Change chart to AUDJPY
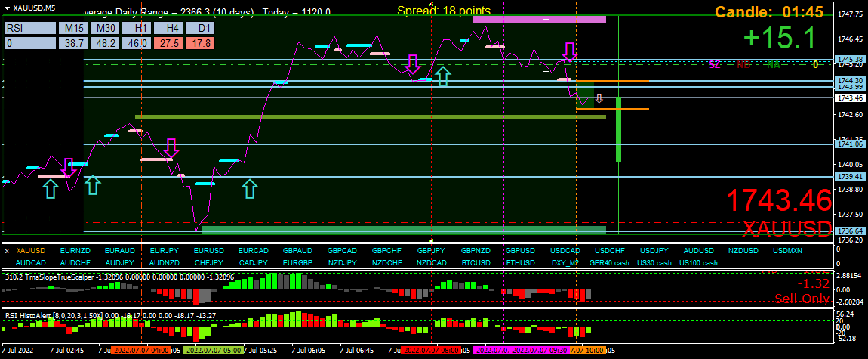 (119, 262)
